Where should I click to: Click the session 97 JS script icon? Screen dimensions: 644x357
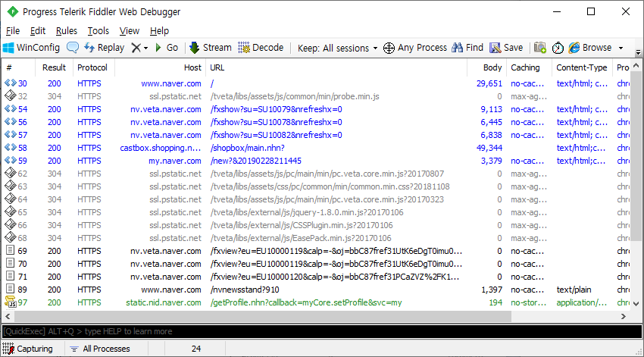click(x=11, y=302)
